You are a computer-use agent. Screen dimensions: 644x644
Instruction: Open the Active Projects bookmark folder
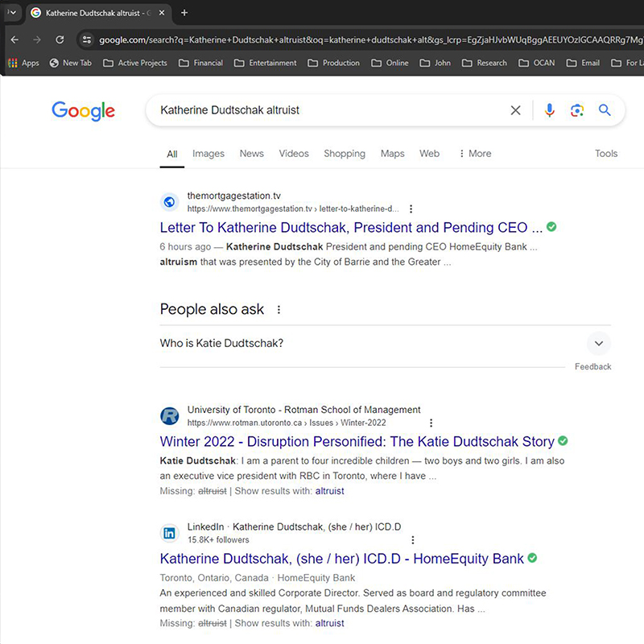coord(135,63)
